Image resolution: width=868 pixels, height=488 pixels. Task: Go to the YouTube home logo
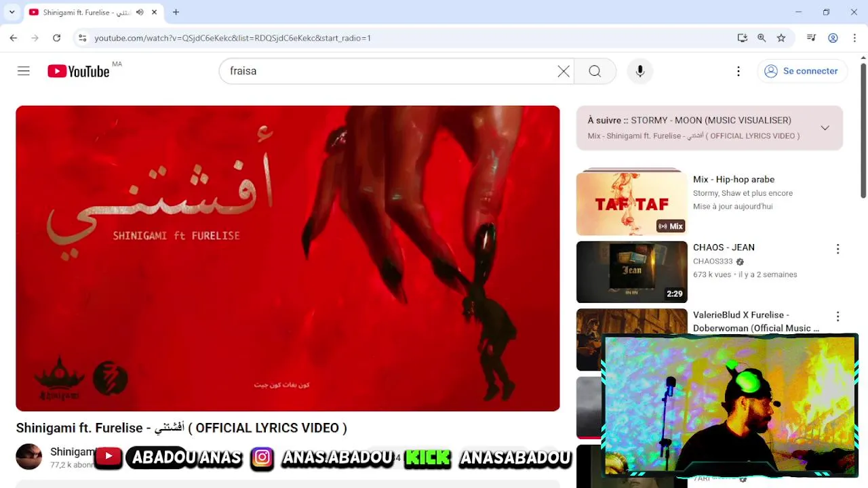[78, 71]
